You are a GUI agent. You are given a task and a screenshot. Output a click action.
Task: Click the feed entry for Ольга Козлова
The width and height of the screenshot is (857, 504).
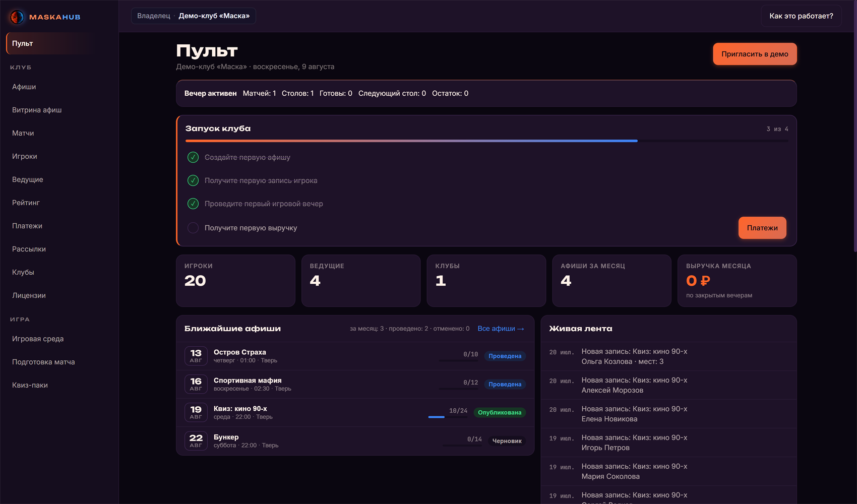tap(668, 356)
